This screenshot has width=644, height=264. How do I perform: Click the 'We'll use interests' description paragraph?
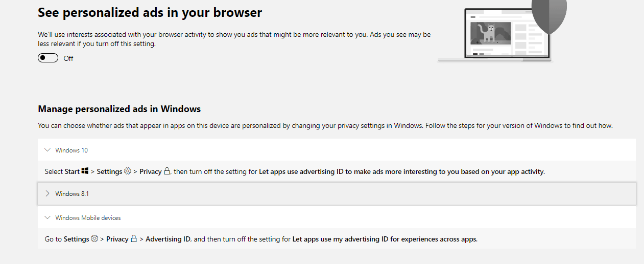234,39
